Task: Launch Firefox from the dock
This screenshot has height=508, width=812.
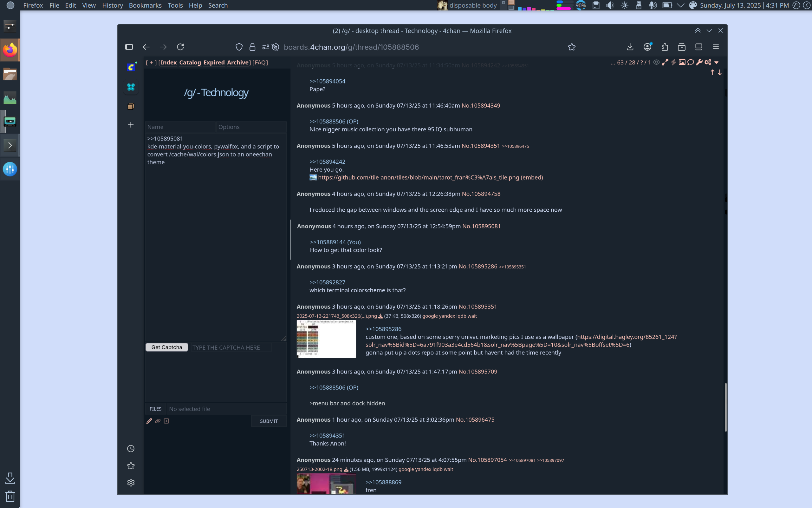Action: [10, 50]
